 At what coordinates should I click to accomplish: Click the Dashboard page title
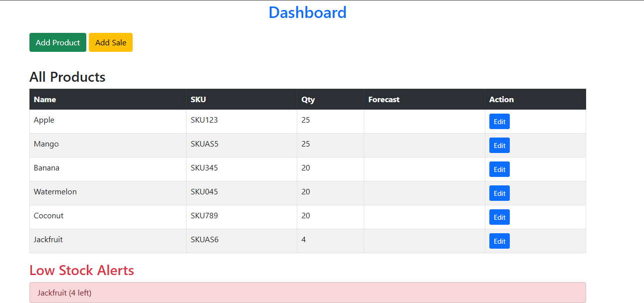[x=307, y=12]
